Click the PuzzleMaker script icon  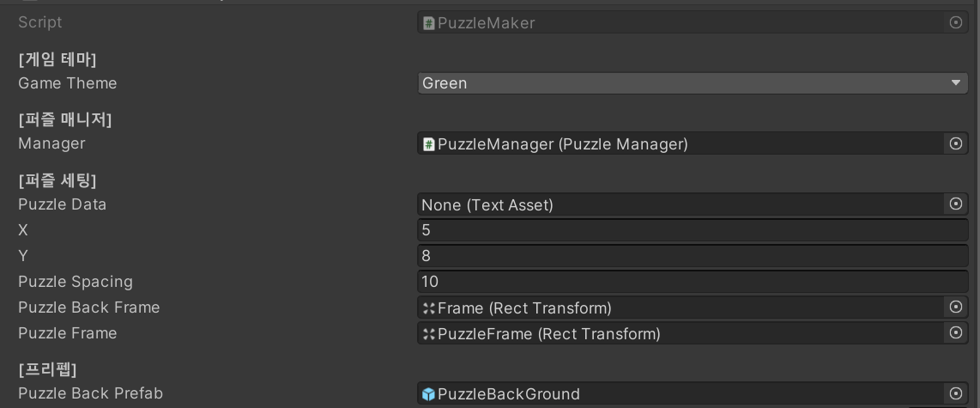click(429, 23)
